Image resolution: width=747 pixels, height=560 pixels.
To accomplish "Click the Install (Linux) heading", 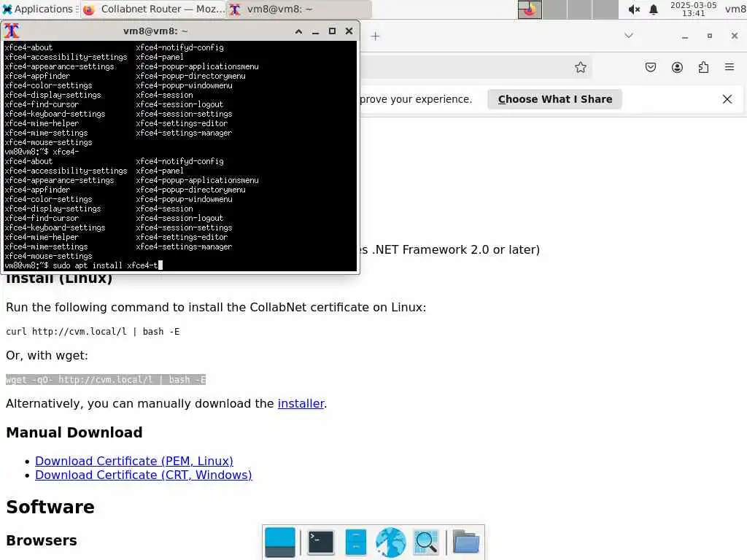I will 59,279.
